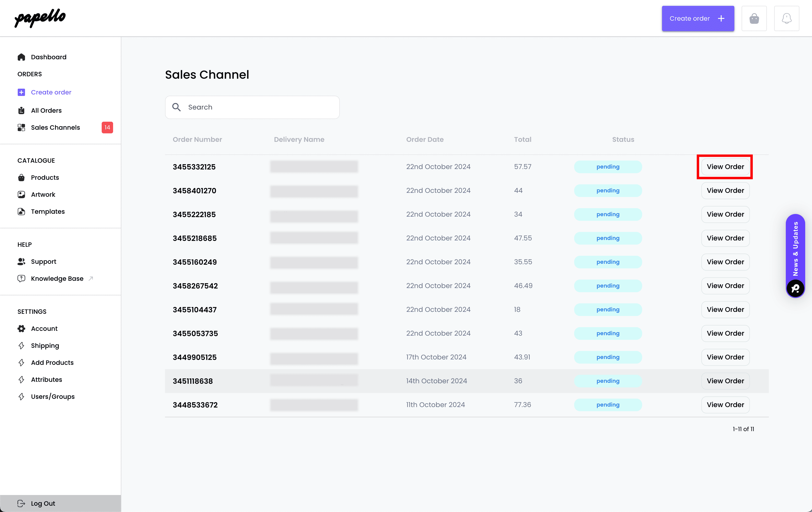Screen dimensions: 812x512
Task: View Order for 3458267542
Action: [725, 286]
